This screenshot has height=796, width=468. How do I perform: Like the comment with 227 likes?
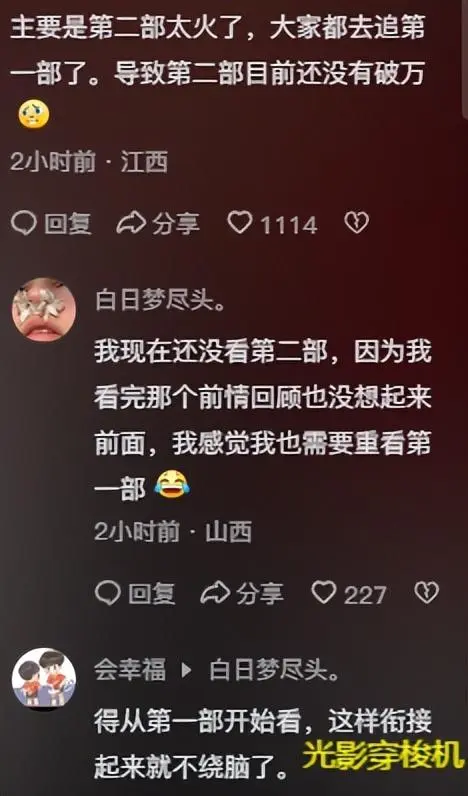(x=324, y=592)
